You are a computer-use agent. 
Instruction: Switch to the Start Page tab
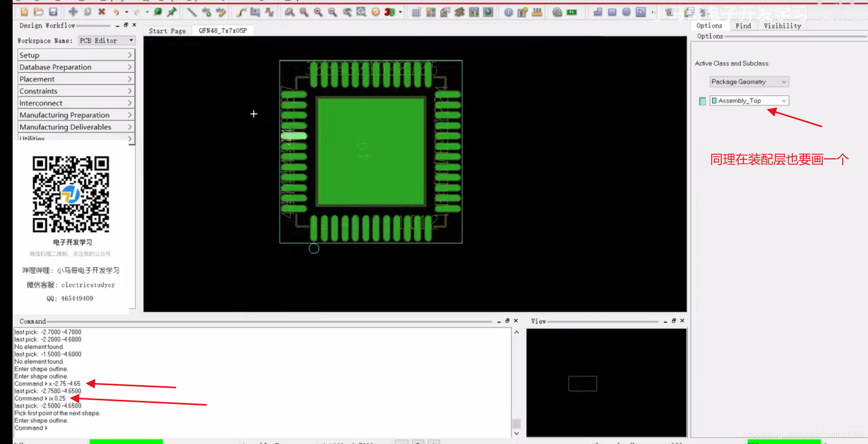(x=167, y=31)
